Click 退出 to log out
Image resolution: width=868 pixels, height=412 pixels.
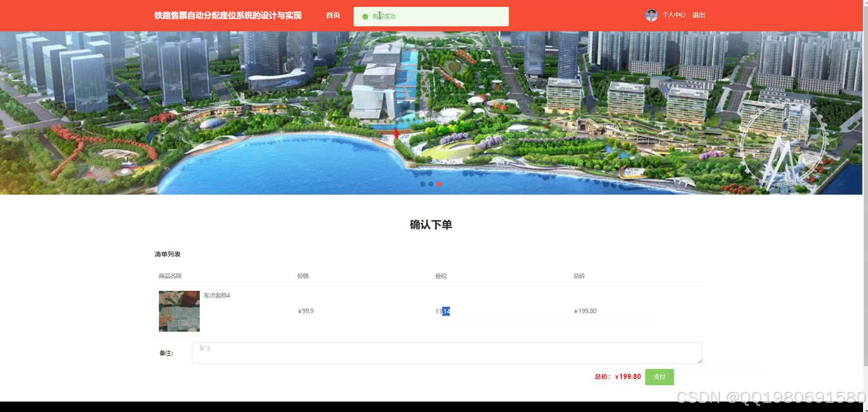point(698,15)
